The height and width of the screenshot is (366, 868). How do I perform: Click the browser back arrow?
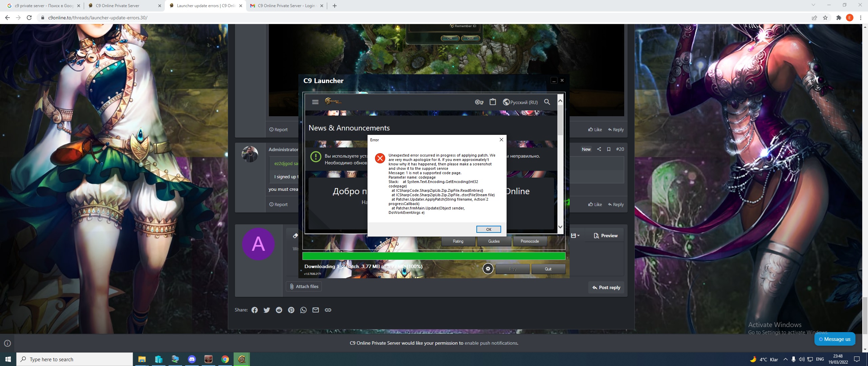7,18
